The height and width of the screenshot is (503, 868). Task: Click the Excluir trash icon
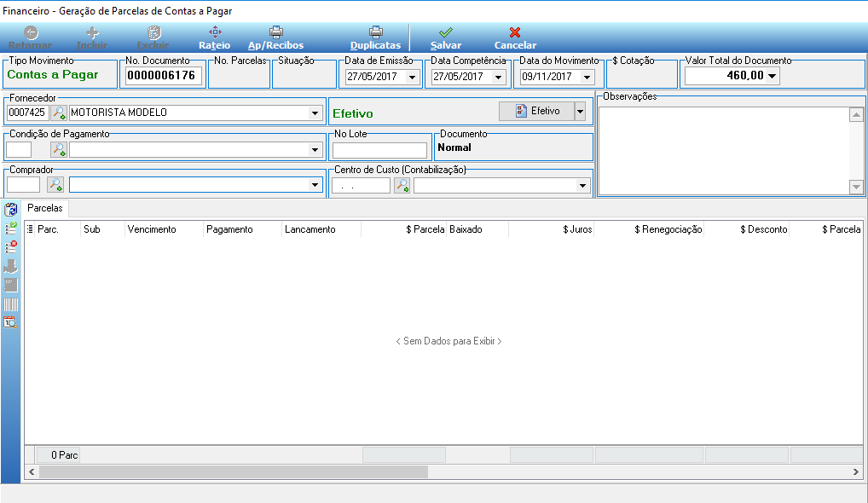click(x=153, y=32)
